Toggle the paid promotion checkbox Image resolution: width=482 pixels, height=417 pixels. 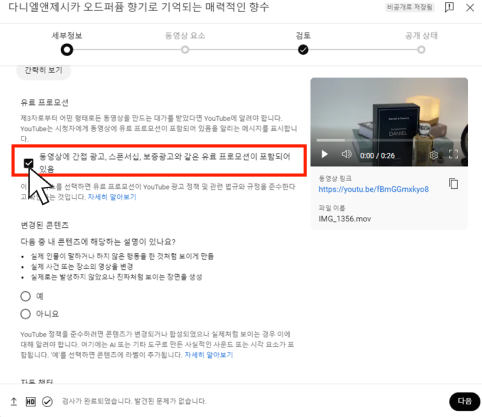point(29,163)
